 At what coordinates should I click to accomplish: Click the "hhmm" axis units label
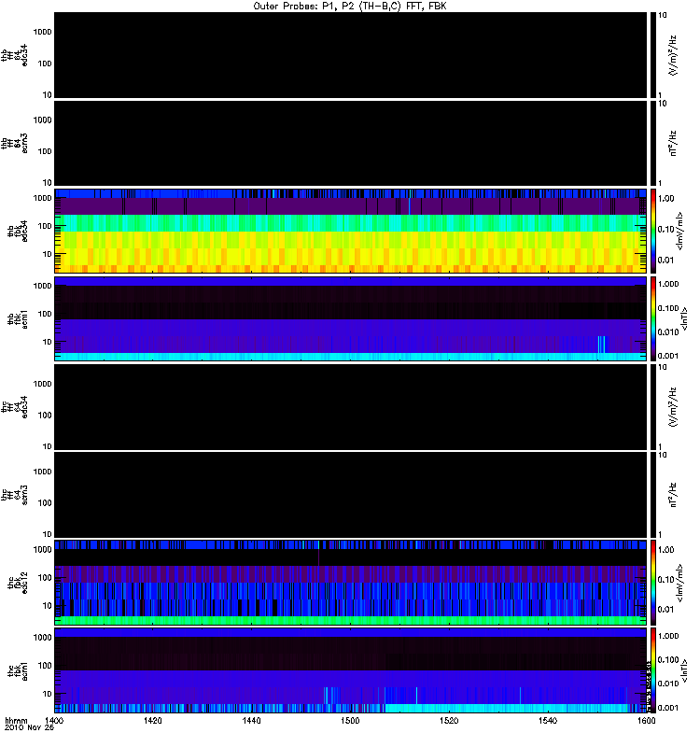click(x=16, y=720)
